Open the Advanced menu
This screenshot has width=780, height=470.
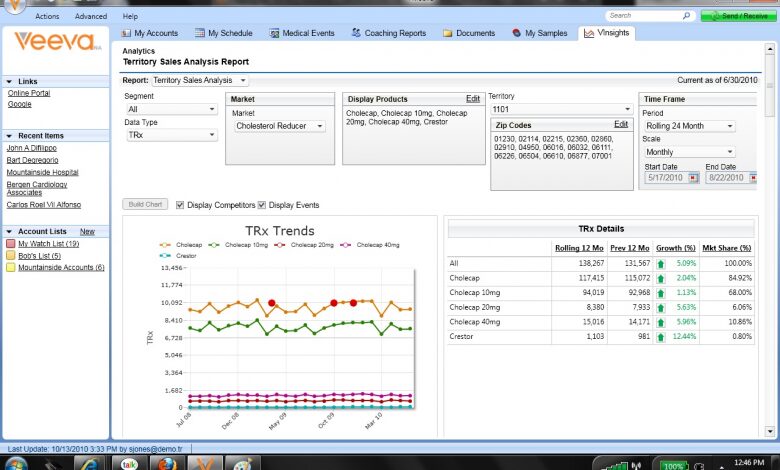pos(91,16)
